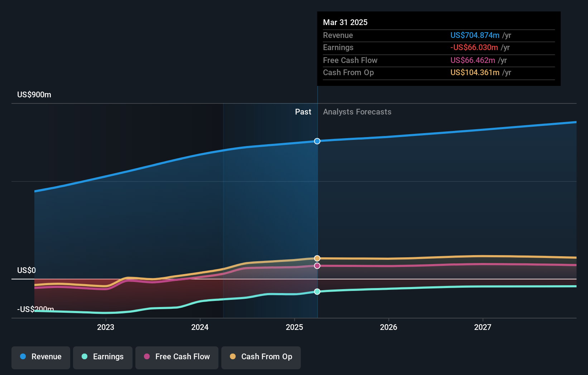Click the Past label in chart
The image size is (588, 375).
[x=303, y=112]
